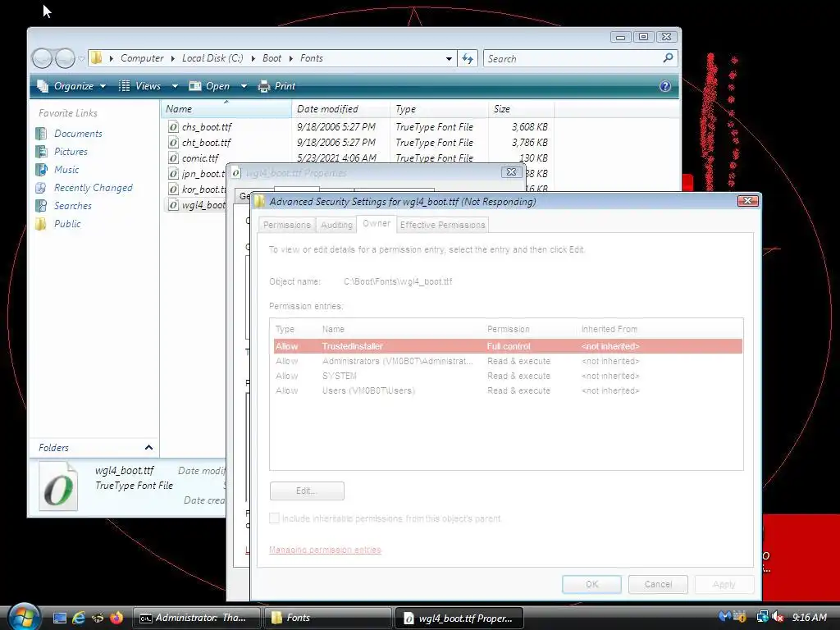Click Explorer Forward navigation button
The height and width of the screenshot is (630, 840).
pyautogui.click(x=65, y=58)
